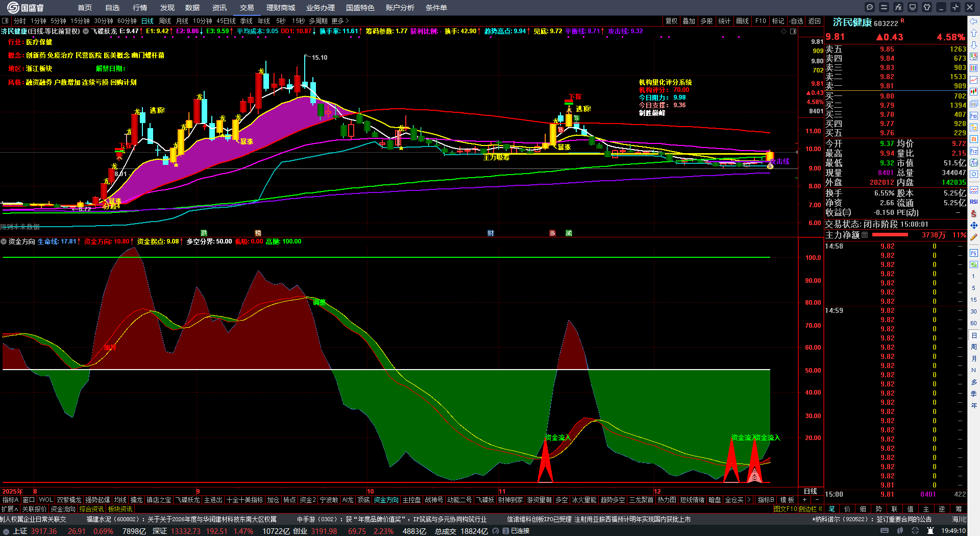Image resolution: width=980 pixels, height=536 pixels.
Task: Open the 交易 menu
Action: coord(247,8)
